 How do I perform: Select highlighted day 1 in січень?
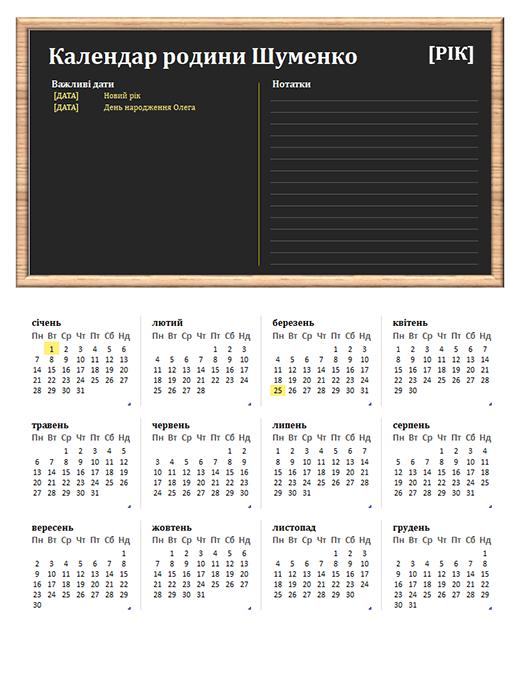52,349
